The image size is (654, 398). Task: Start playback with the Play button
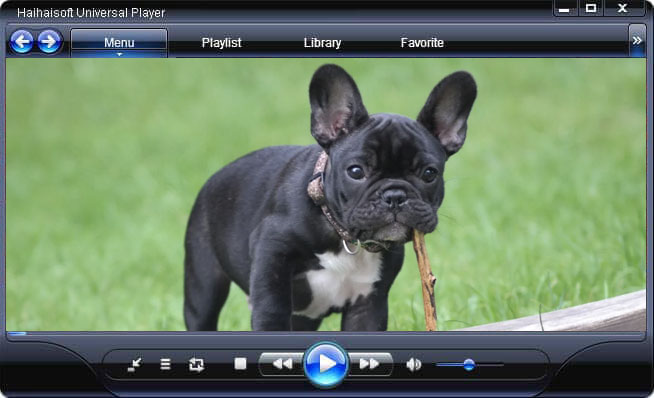[326, 364]
